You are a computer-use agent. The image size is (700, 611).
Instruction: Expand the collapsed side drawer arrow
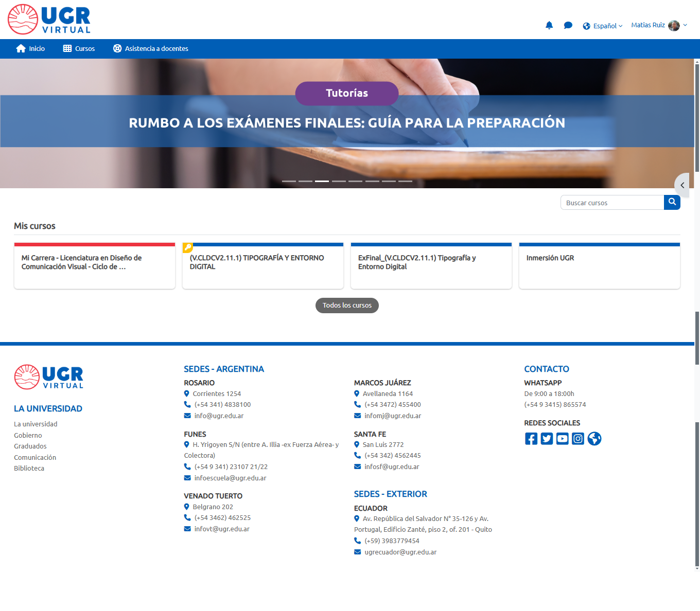point(682,185)
